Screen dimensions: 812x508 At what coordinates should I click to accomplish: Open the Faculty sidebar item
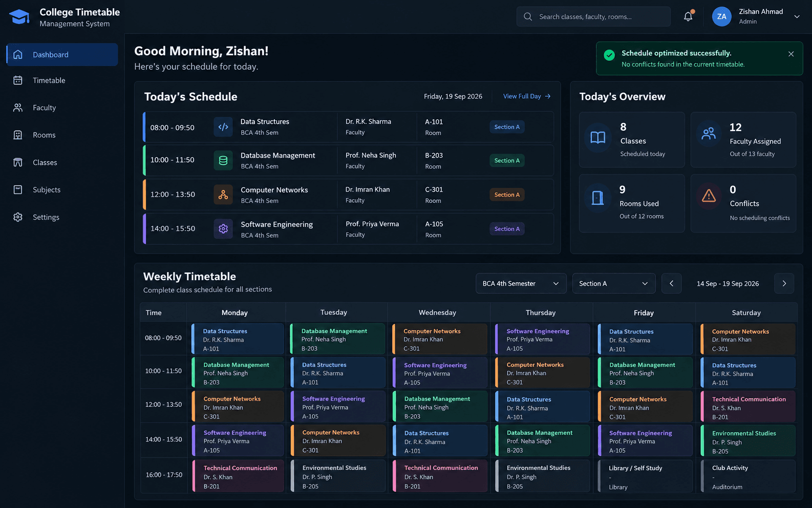pyautogui.click(x=62, y=108)
